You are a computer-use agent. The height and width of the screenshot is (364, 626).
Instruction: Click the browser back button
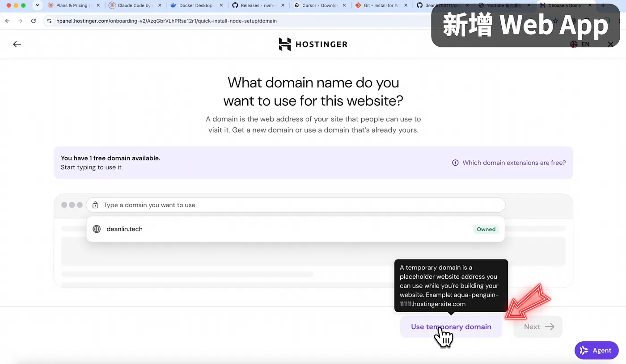[7, 21]
